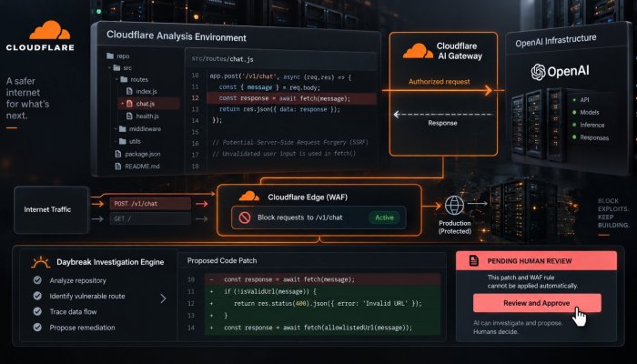
Task: Click the app.post('/v1/chat' code line
Action: coord(280,76)
